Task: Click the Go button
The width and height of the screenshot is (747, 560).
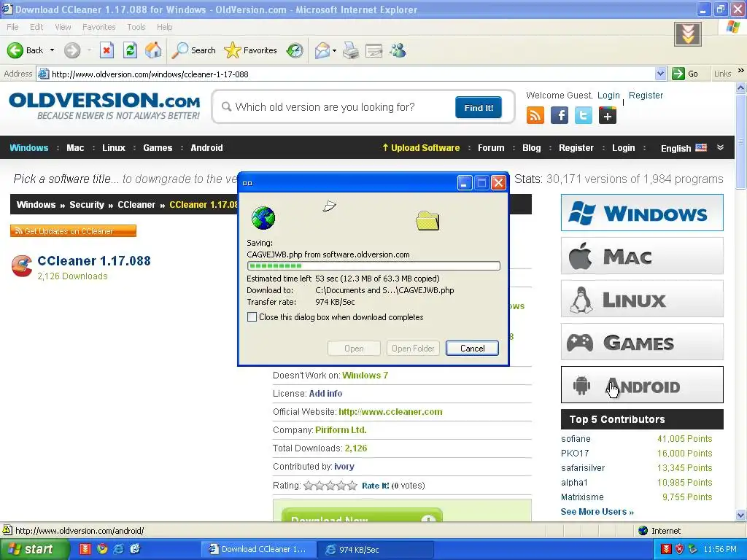Action: [686, 74]
